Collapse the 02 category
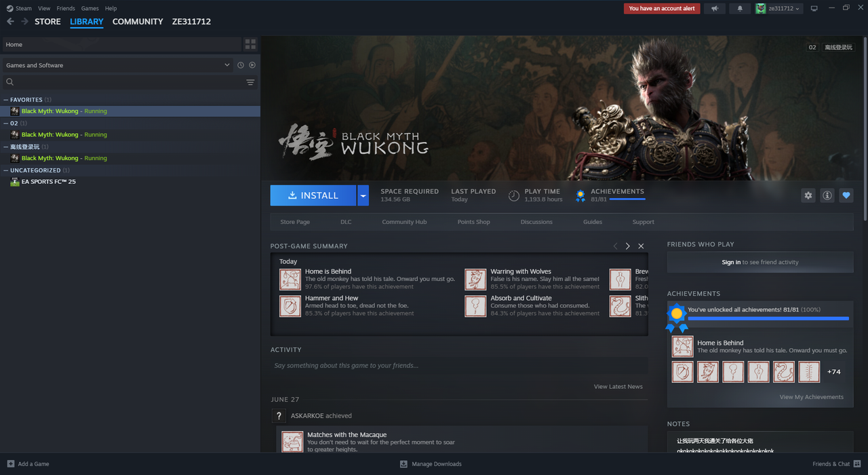The width and height of the screenshot is (868, 475). point(6,123)
